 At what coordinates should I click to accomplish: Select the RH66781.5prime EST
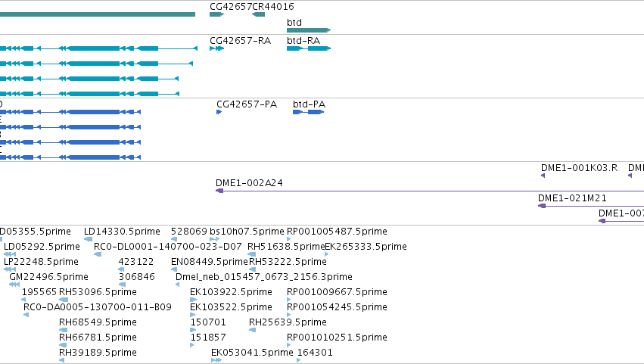63,345
